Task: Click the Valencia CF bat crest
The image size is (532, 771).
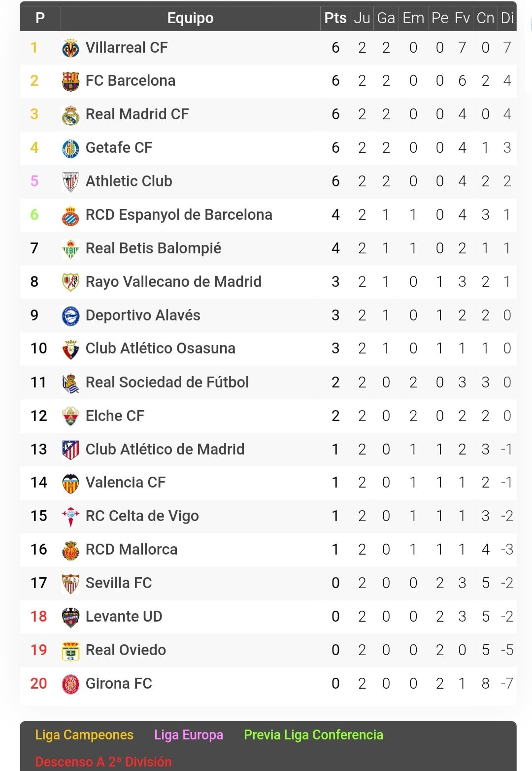Action: [70, 483]
